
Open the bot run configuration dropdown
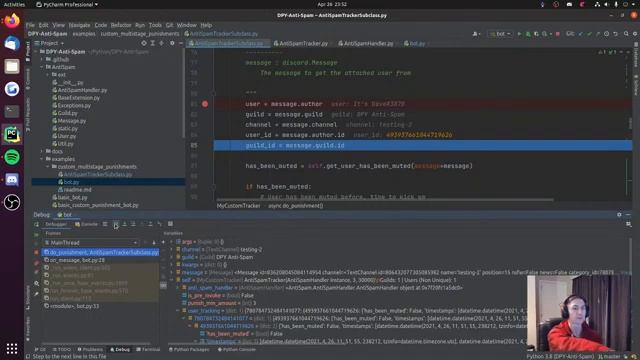pyautogui.click(x=500, y=34)
